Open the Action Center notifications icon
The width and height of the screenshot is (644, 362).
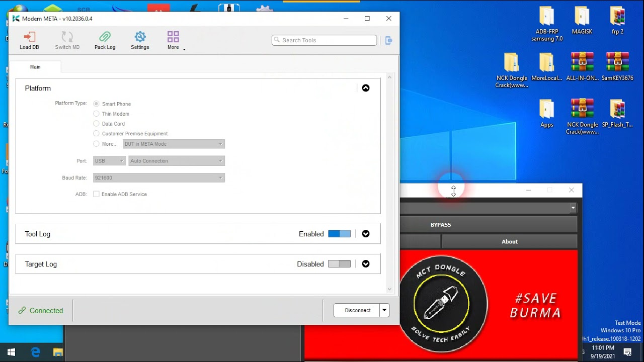coord(628,352)
